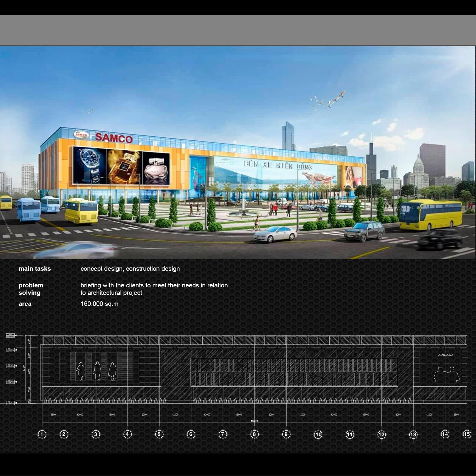Click the pink perfume bottle billboard panel

pos(156,168)
